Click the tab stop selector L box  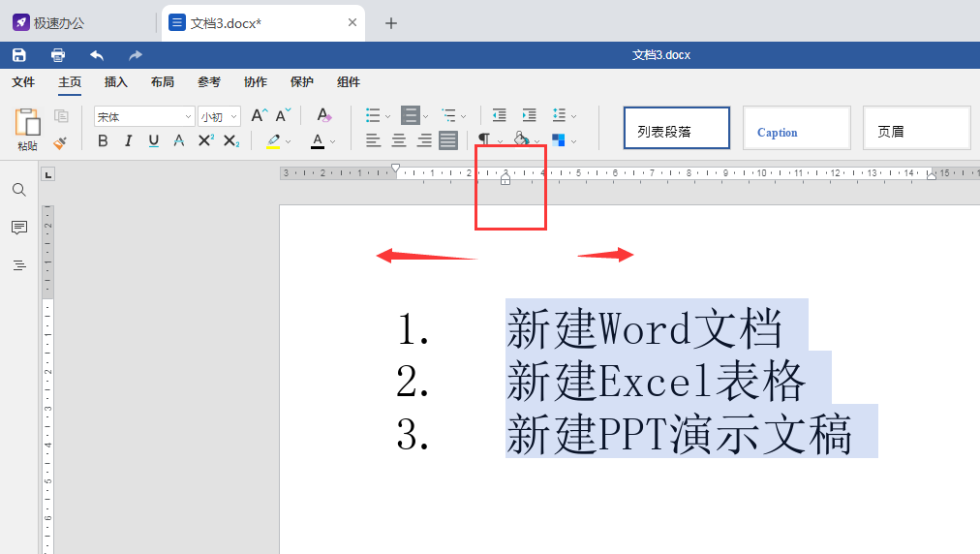click(48, 173)
